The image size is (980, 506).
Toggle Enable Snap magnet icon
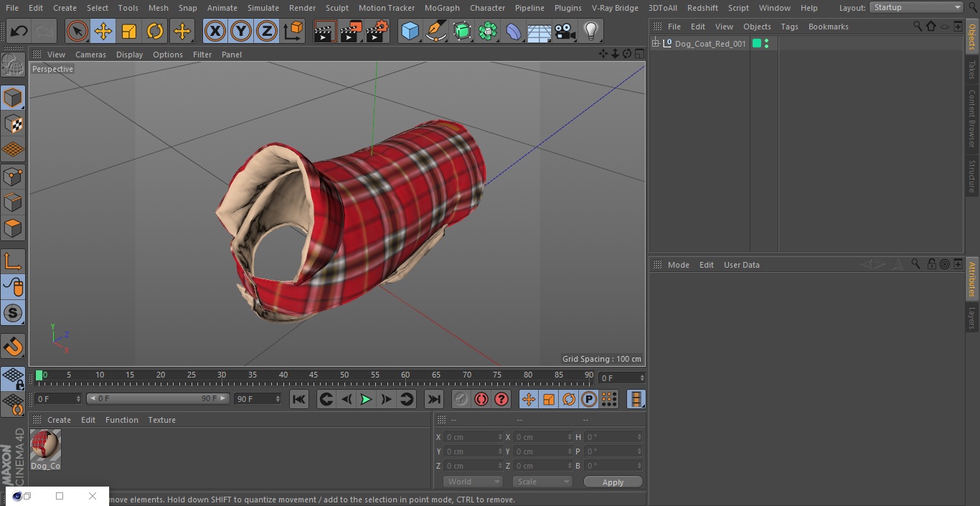point(13,346)
